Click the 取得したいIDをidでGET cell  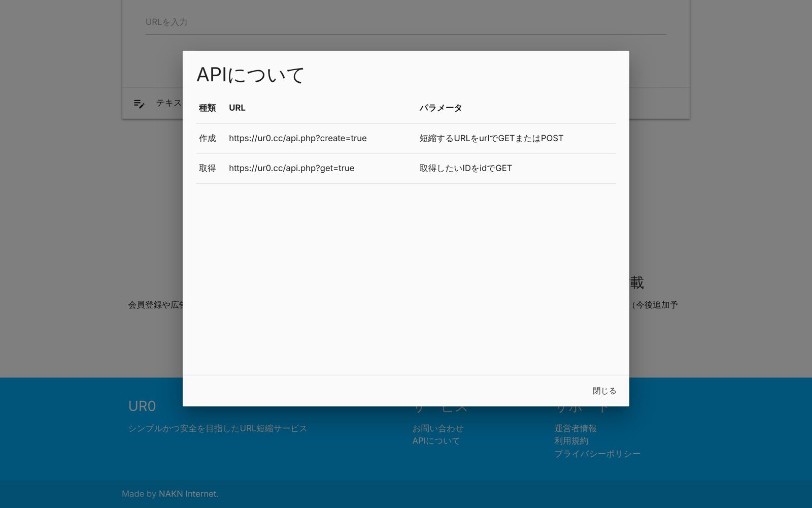(465, 168)
